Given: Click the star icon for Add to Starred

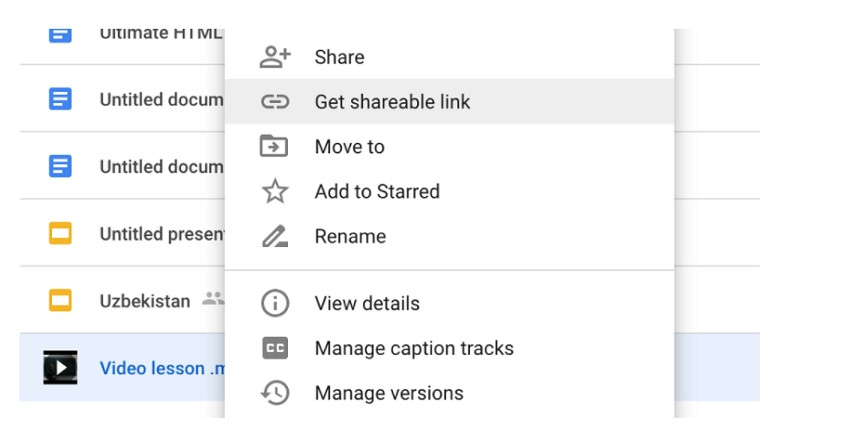Looking at the screenshot, I should [275, 191].
